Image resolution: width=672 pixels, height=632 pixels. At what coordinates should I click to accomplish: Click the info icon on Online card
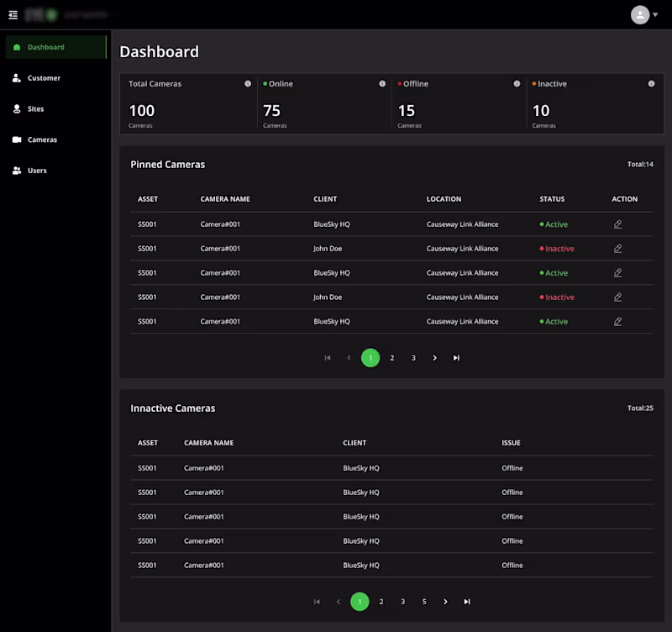(x=382, y=84)
